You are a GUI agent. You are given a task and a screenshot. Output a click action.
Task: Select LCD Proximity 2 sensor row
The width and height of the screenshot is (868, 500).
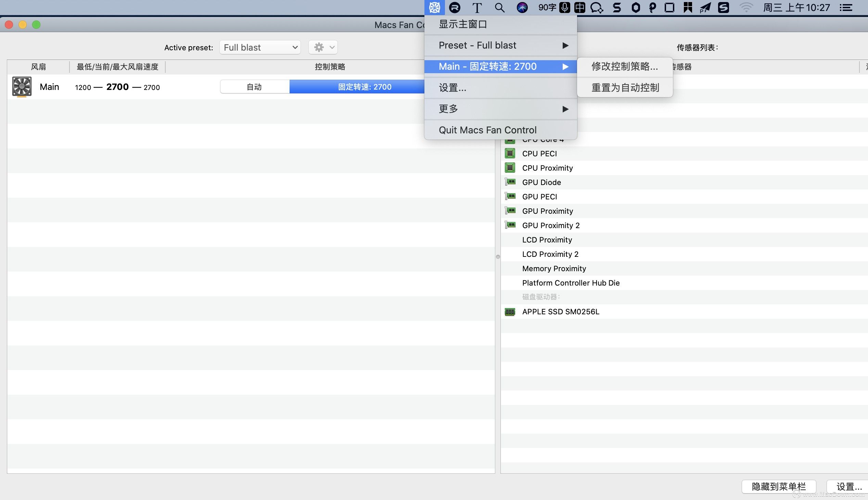tap(684, 254)
